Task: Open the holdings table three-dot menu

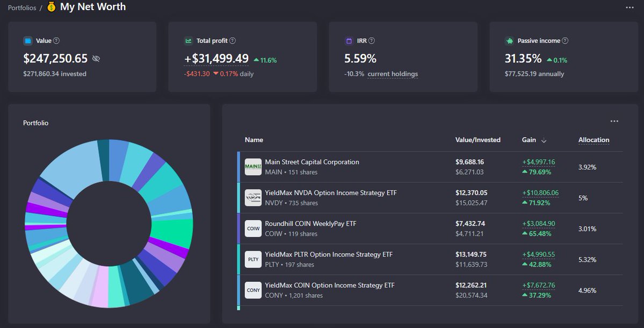Action: point(614,122)
